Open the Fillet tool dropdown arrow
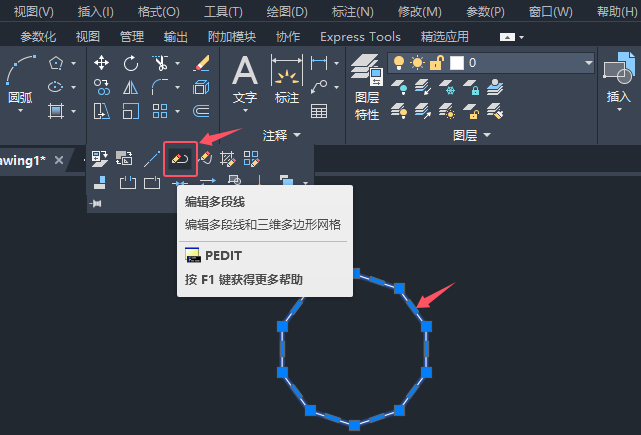The height and width of the screenshot is (435, 641). coord(177,87)
